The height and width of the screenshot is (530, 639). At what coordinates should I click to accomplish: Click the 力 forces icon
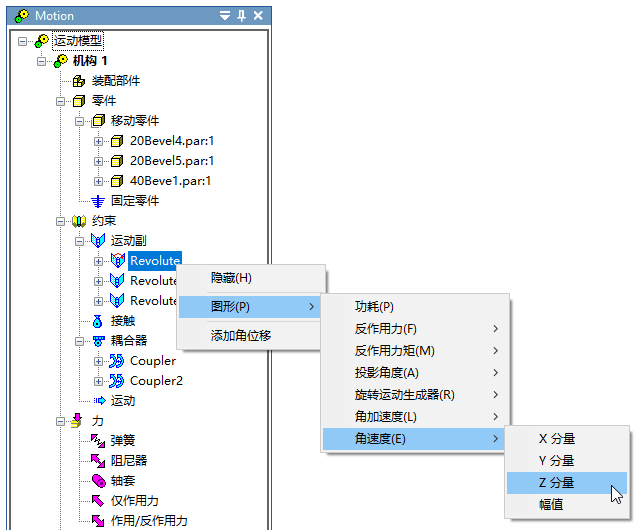[x=77, y=420]
